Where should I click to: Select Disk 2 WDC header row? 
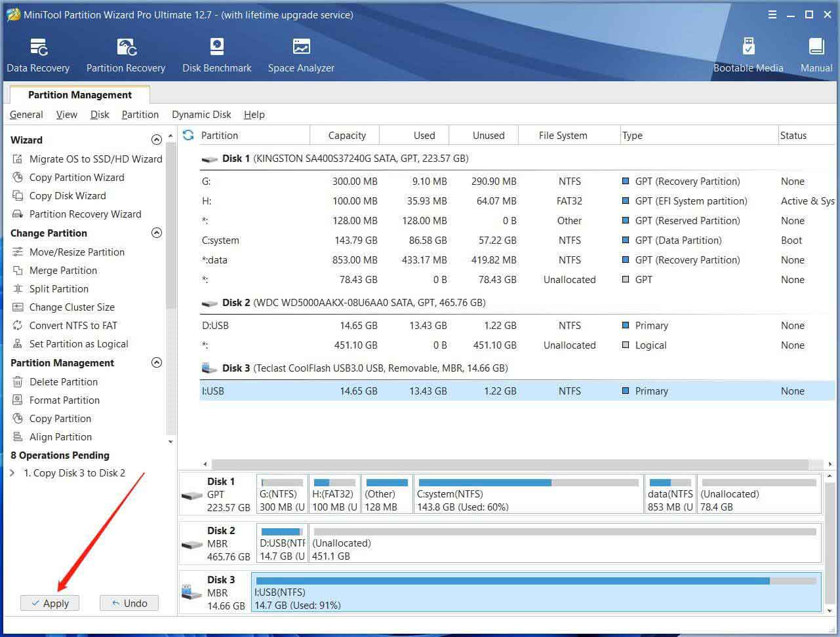(x=517, y=303)
